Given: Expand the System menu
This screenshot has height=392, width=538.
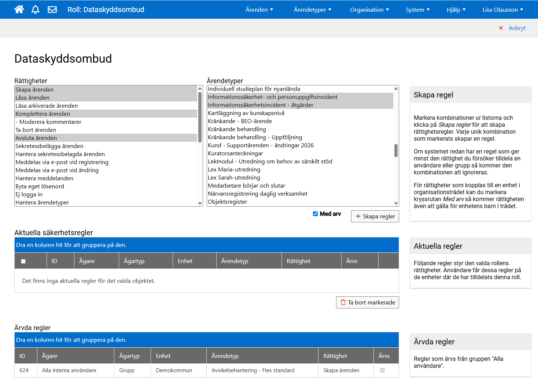Looking at the screenshot, I should (x=418, y=10).
